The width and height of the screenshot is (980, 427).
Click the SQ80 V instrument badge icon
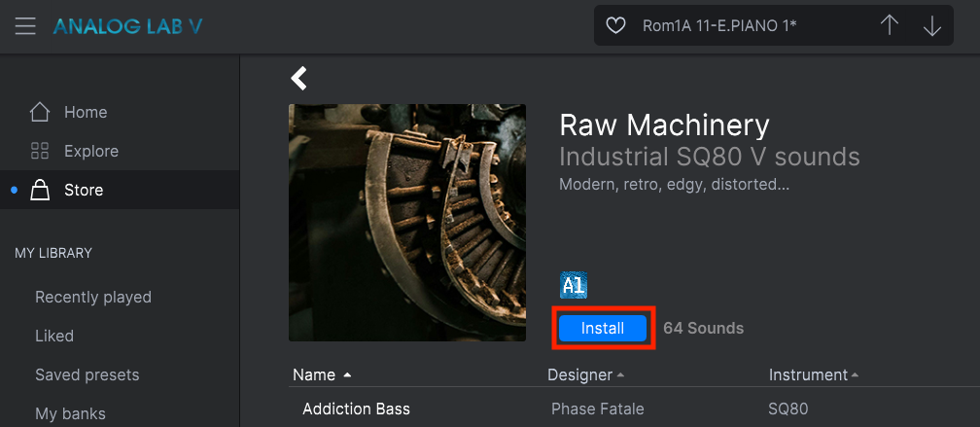tap(574, 286)
